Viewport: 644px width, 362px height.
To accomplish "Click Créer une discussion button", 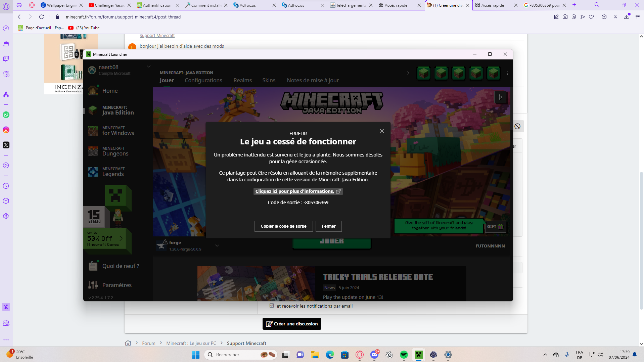I will tap(292, 324).
